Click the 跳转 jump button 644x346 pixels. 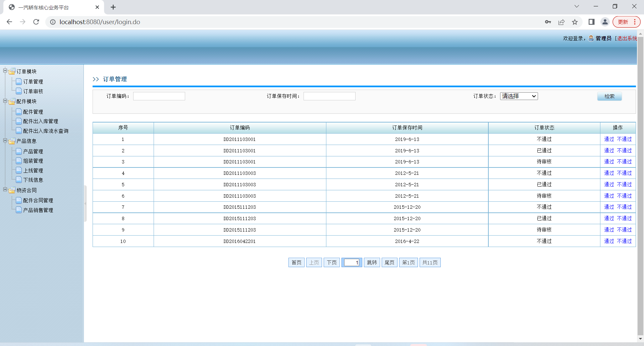(372, 262)
